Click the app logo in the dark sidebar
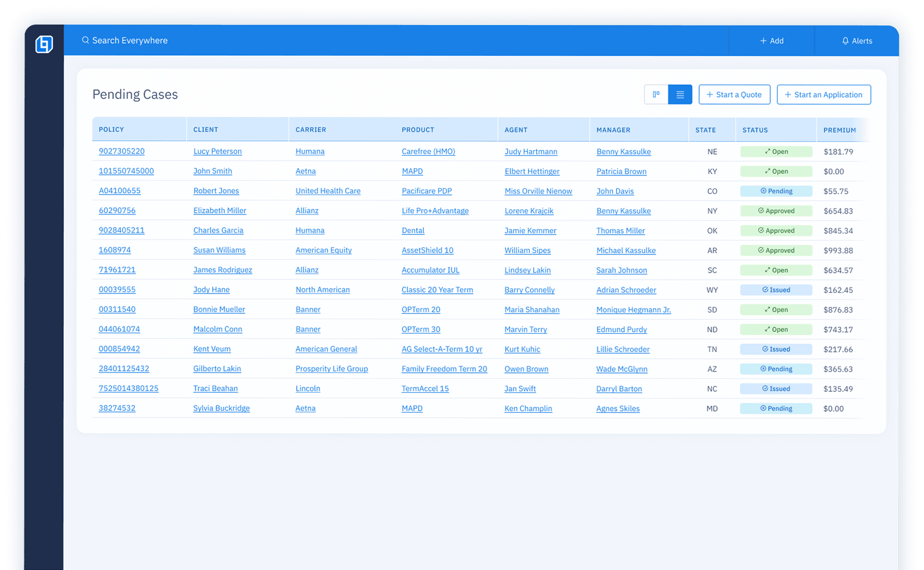924x570 pixels. click(44, 44)
